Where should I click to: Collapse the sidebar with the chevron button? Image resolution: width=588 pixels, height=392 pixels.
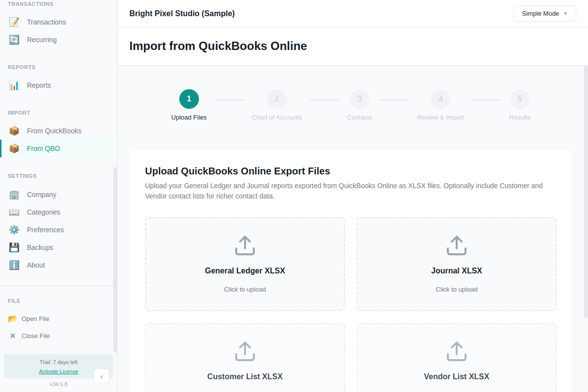point(101,376)
